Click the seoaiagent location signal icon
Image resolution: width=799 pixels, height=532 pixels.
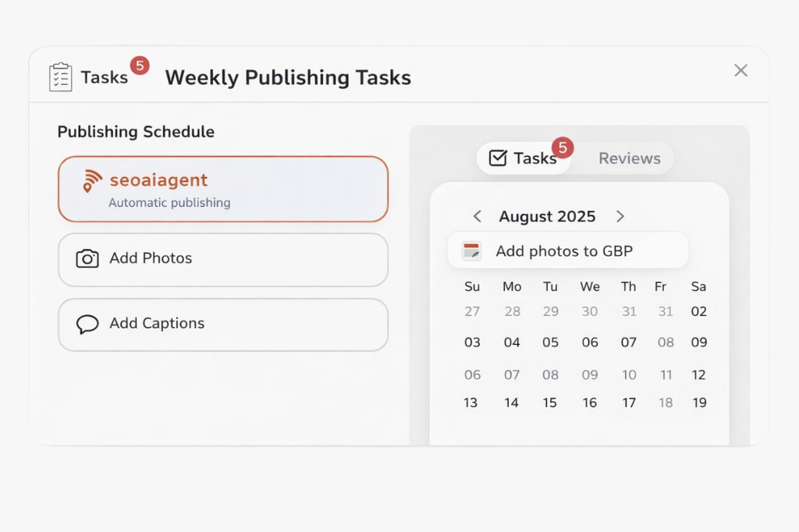click(92, 181)
